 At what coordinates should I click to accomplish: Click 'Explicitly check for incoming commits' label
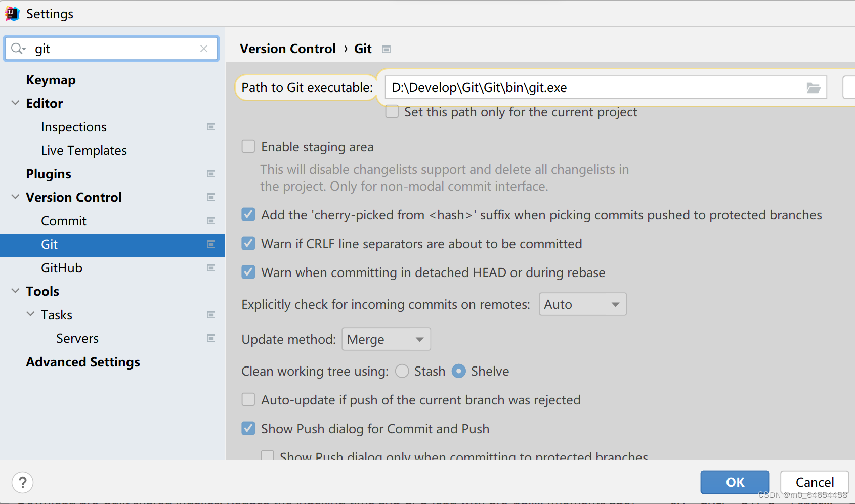click(386, 304)
